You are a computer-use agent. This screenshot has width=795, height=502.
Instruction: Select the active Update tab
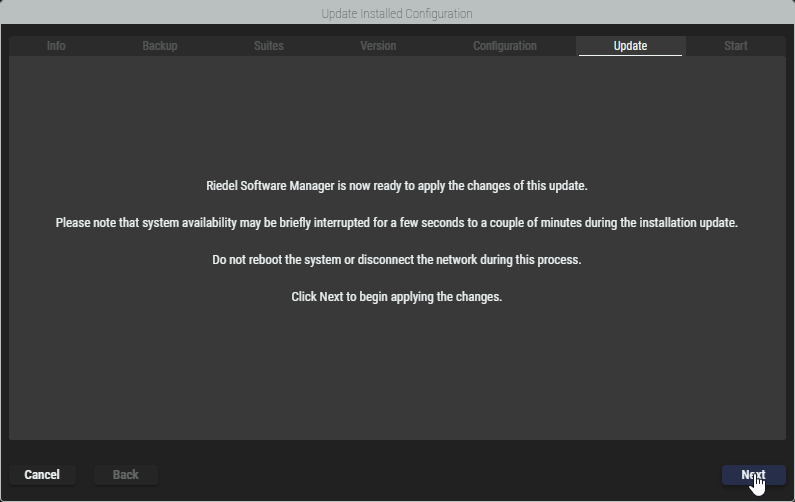coord(630,46)
